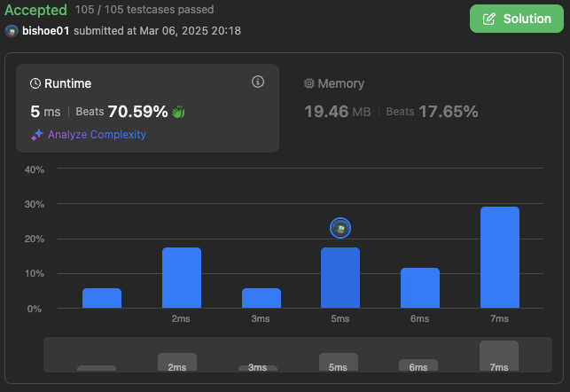
Task: Open the bishoe01 username link
Action: [x=46, y=31]
